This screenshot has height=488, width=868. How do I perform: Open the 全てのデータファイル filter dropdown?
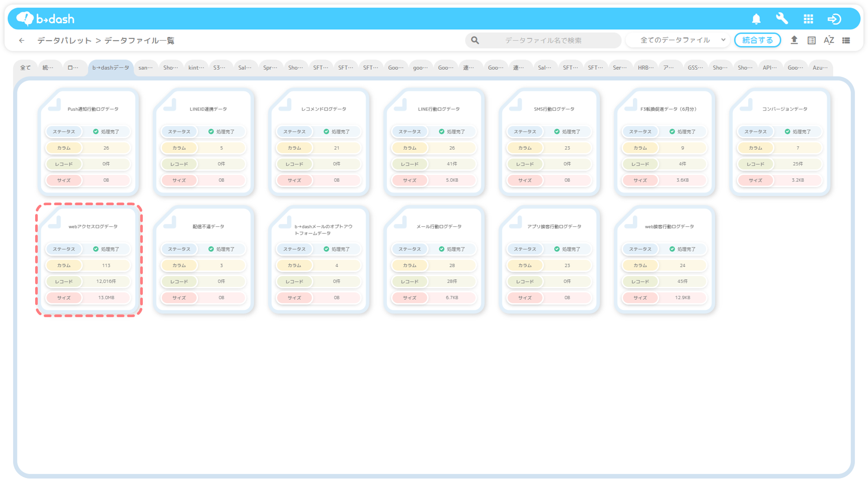(678, 40)
